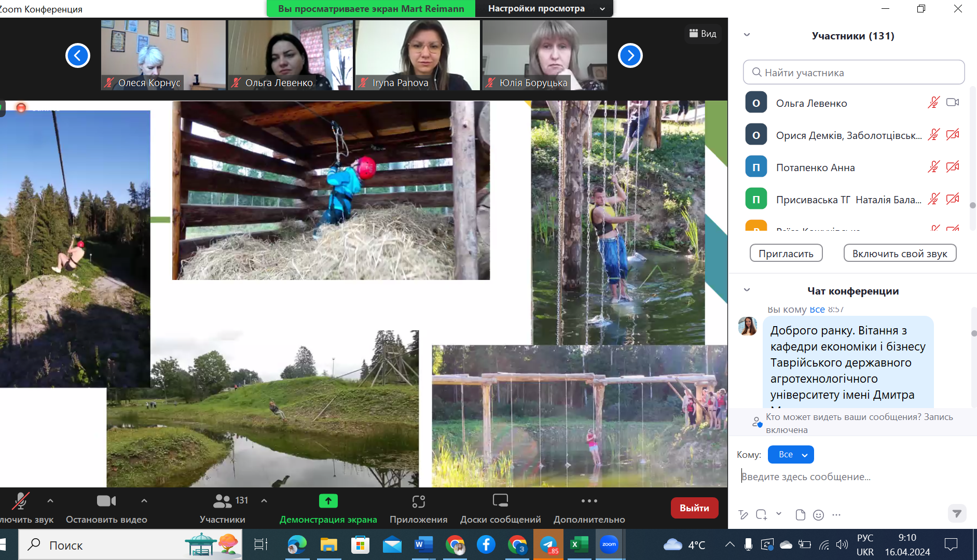Open Telegram from the taskbar

click(549, 544)
